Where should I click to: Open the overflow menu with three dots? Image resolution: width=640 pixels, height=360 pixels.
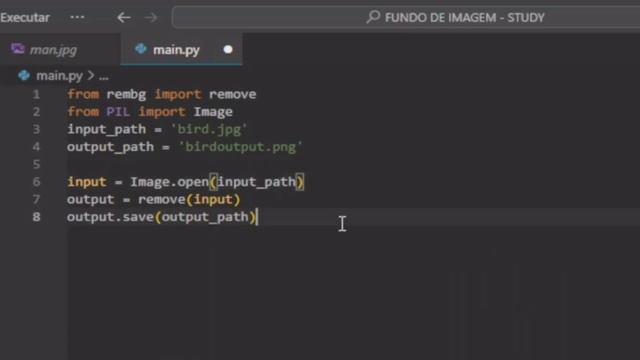pos(77,17)
